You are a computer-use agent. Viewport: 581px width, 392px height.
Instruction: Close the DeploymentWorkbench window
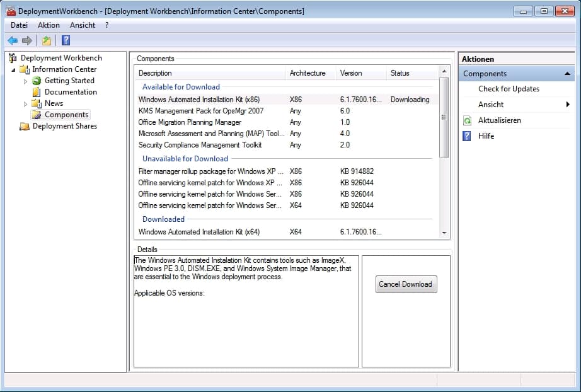point(565,11)
